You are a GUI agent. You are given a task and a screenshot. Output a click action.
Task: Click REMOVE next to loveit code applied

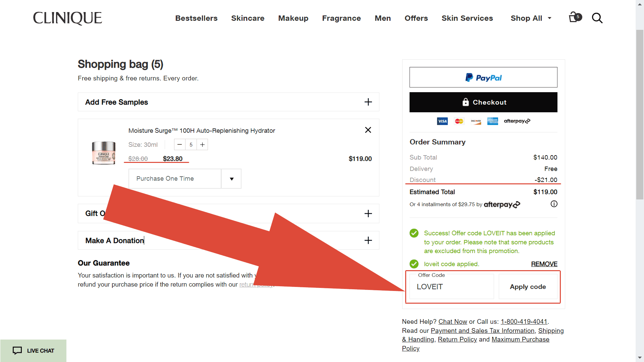pos(544,264)
